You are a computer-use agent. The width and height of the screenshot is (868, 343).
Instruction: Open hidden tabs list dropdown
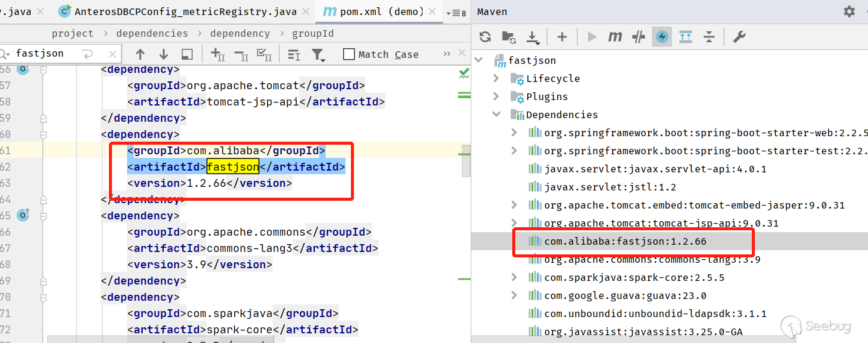tap(456, 13)
